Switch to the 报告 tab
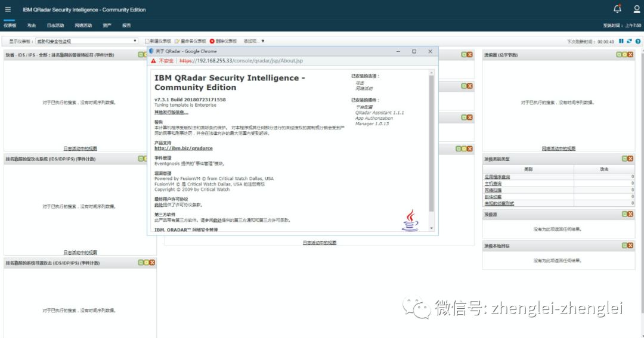The width and height of the screenshot is (644, 338). 126,26
